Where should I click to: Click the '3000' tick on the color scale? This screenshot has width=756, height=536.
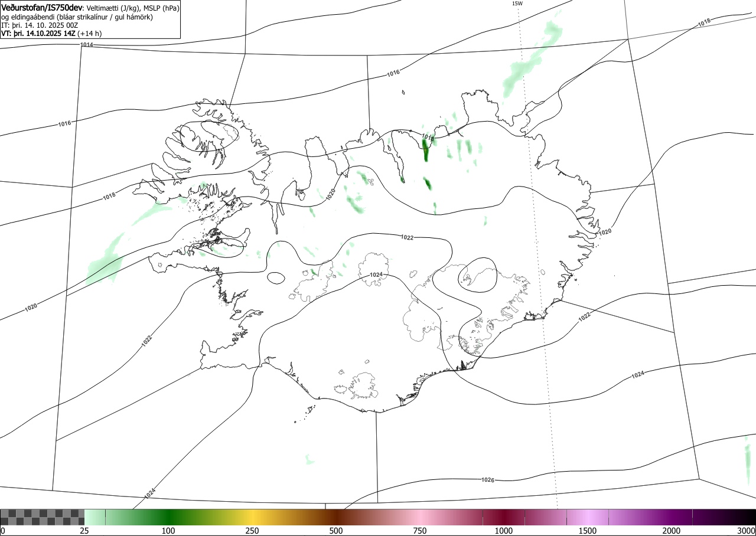coord(747,531)
